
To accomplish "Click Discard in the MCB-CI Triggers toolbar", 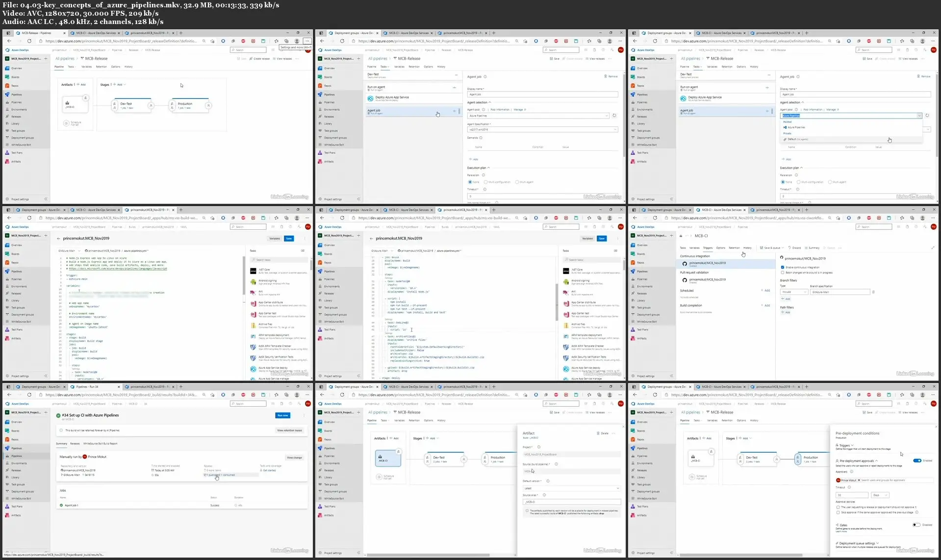I will 795,248.
